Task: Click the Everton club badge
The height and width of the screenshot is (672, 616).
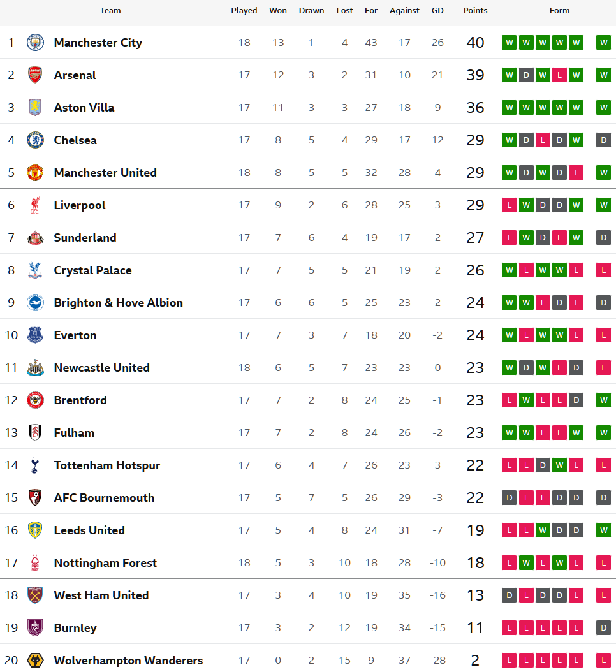Action: click(x=35, y=335)
